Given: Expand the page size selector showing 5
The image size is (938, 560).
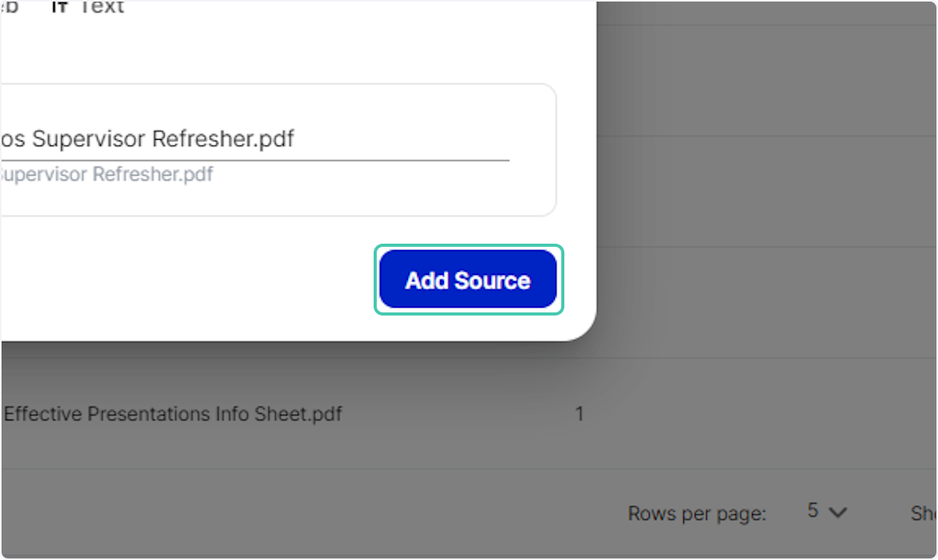Looking at the screenshot, I should tap(825, 512).
